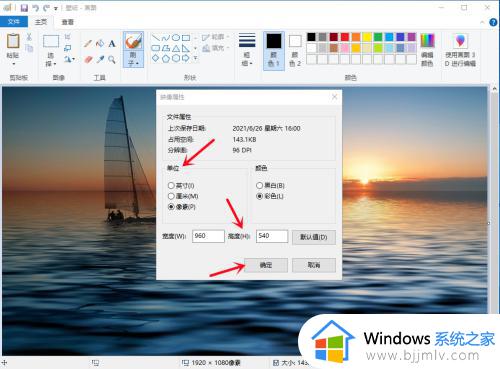Viewport: 500px width, 369px height.
Task: Select the Inches (I) unit radio button
Action: (171, 185)
